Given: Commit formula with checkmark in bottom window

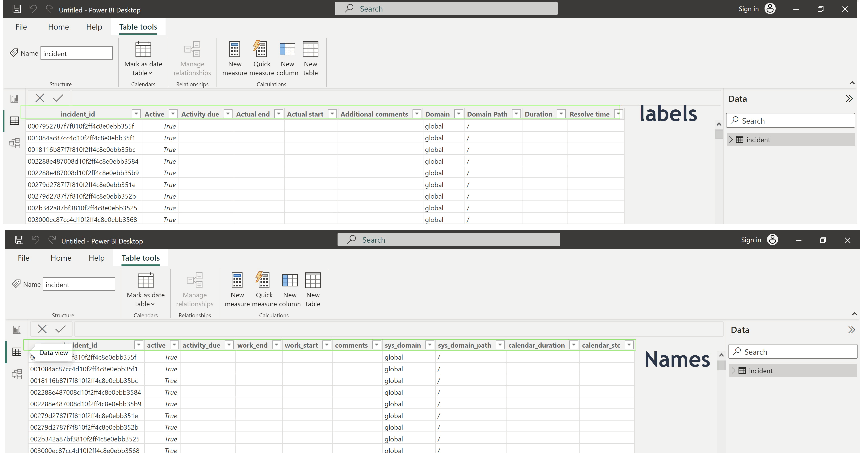Looking at the screenshot, I should (60, 329).
